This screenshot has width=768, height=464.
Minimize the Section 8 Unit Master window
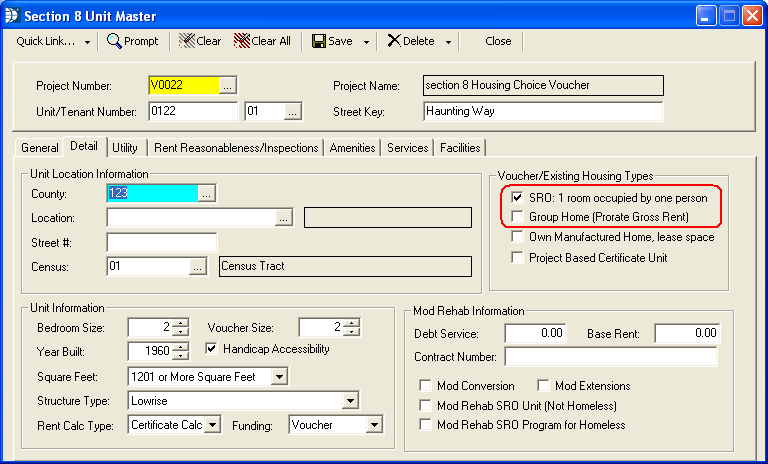(x=705, y=16)
